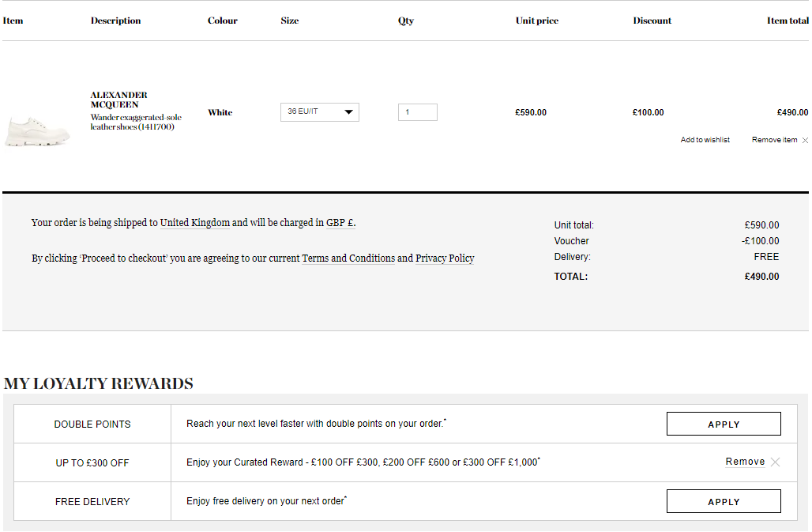The height and width of the screenshot is (532, 812).
Task: Open the Terms and Conditions link
Action: tap(348, 258)
